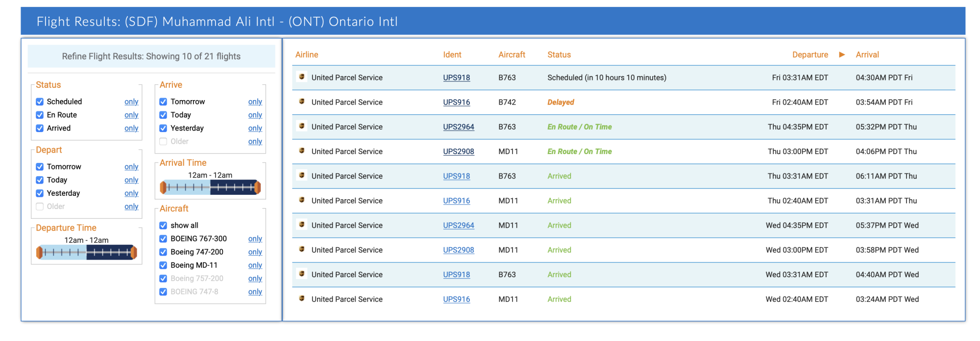The image size is (980, 341).
Task: Click 'only' link for Boeing MD-11
Action: 255,265
